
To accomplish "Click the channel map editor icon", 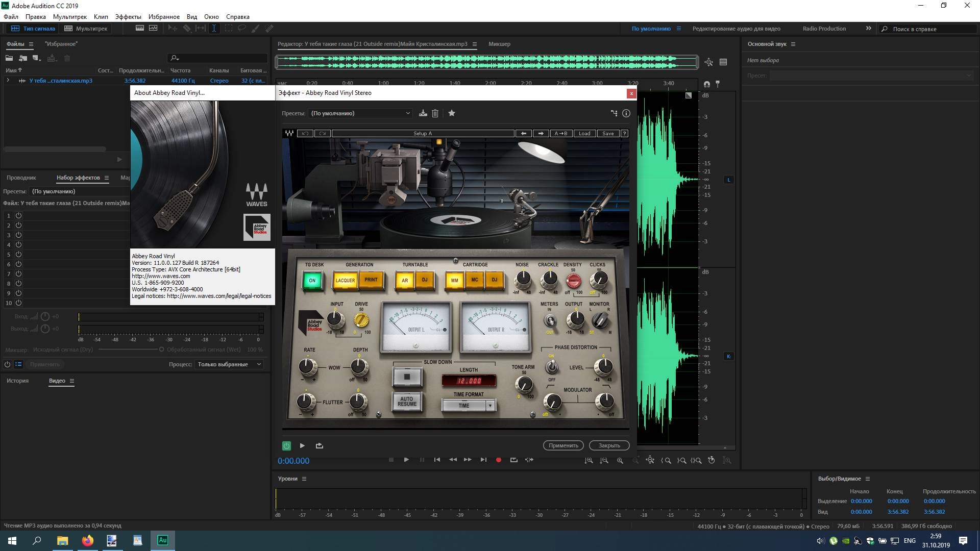I will tap(614, 113).
